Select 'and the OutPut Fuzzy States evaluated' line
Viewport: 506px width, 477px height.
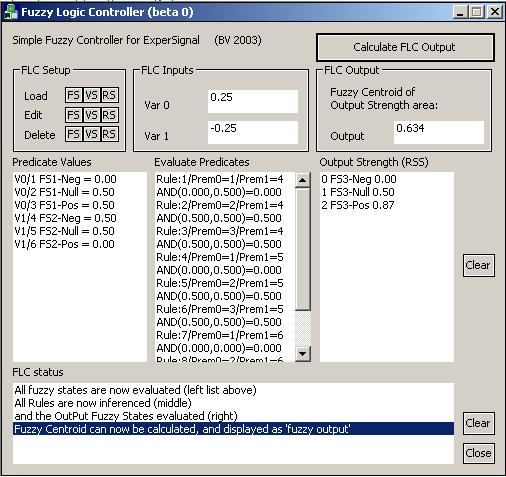[233, 416]
